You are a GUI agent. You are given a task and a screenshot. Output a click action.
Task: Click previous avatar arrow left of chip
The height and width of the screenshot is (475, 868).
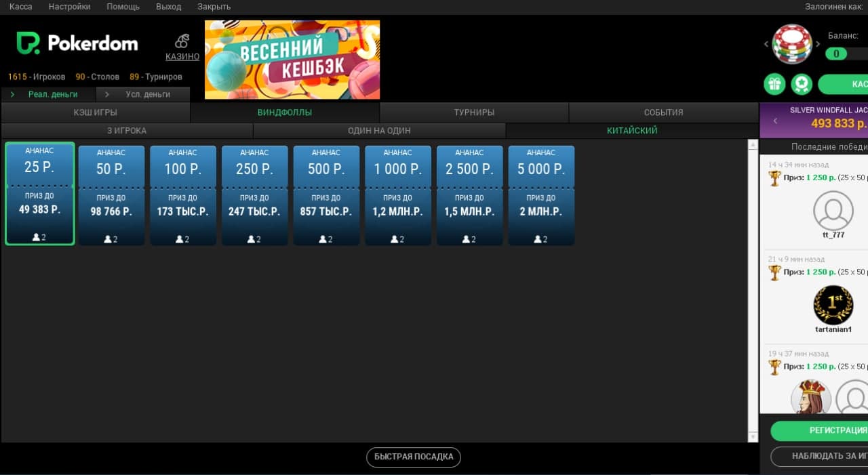pos(766,44)
